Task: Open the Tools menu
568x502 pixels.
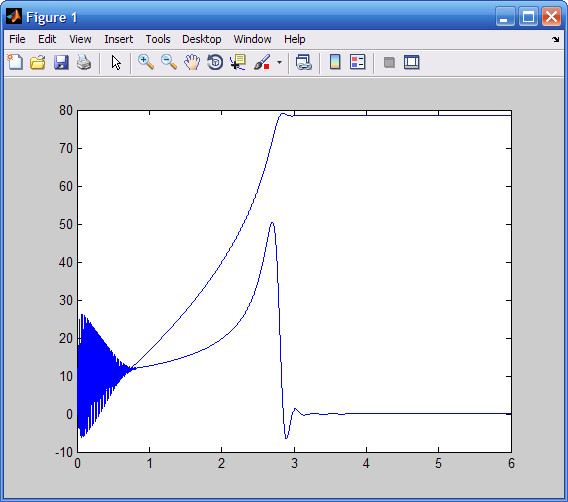Action: (x=158, y=39)
